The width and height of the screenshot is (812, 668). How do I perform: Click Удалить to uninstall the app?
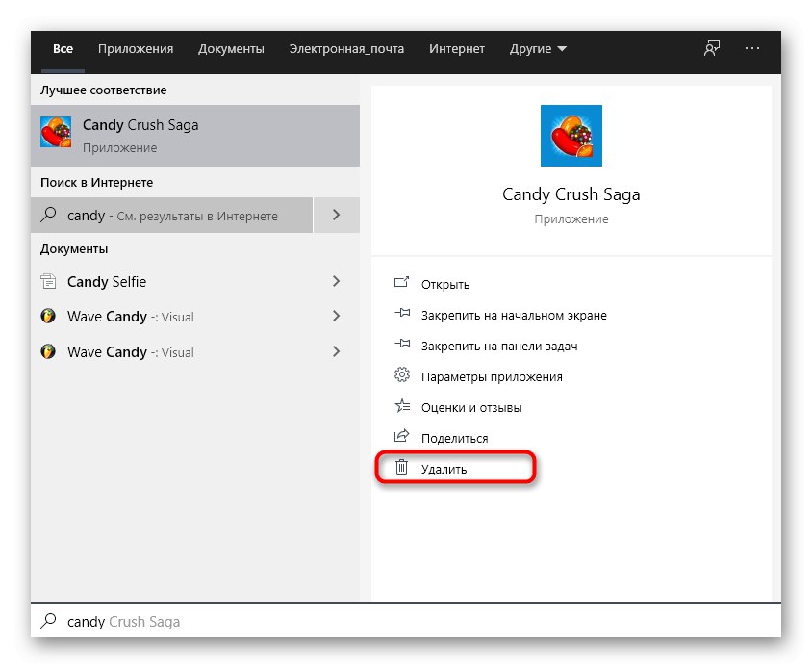pos(444,469)
